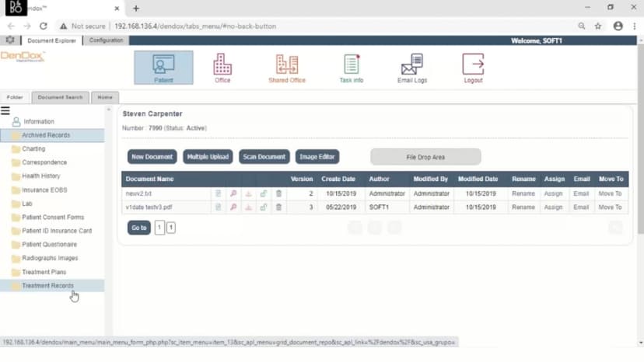Click the File Drop Area
Viewport: 644px width, 362px height.
tap(425, 157)
